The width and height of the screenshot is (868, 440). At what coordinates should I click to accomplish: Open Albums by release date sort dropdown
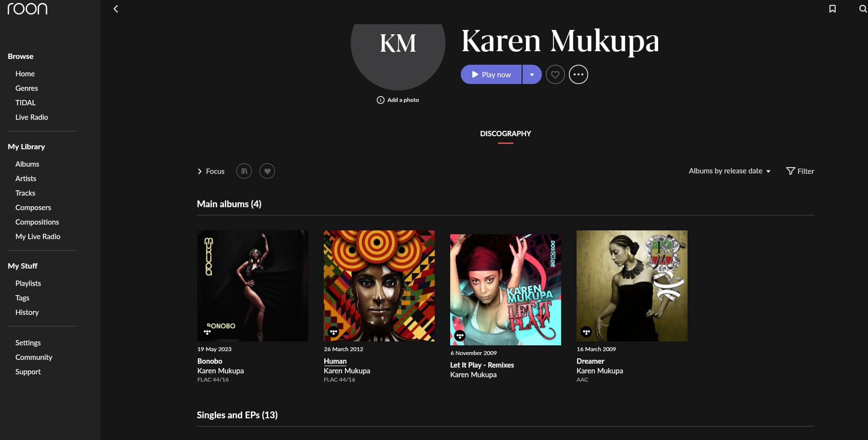[x=729, y=171]
